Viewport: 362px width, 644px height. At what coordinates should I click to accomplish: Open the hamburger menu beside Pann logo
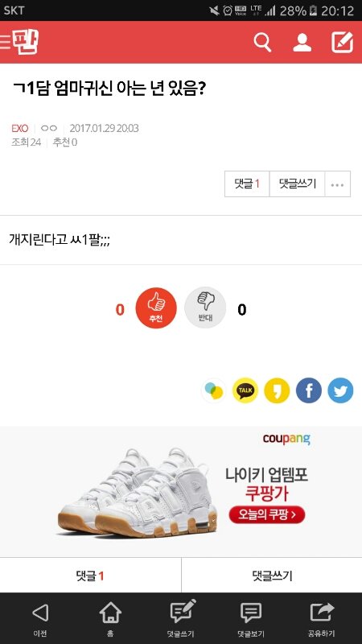coord(5,43)
